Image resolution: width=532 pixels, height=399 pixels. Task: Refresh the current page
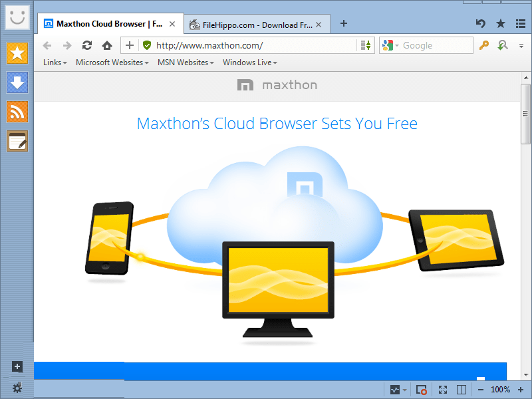87,45
